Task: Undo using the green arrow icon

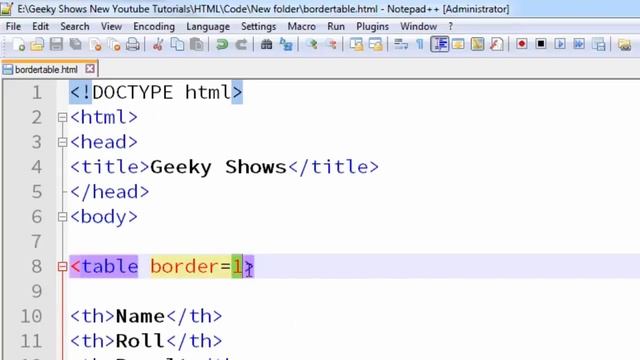Action: click(x=222, y=44)
